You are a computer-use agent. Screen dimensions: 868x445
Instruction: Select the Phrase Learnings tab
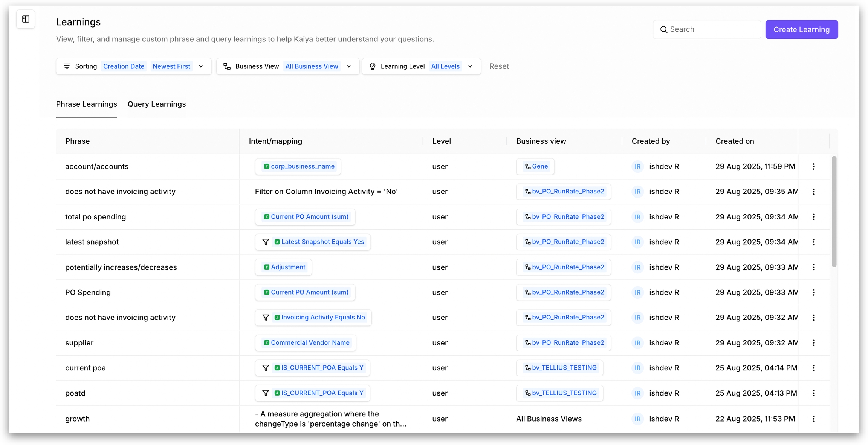pyautogui.click(x=86, y=104)
